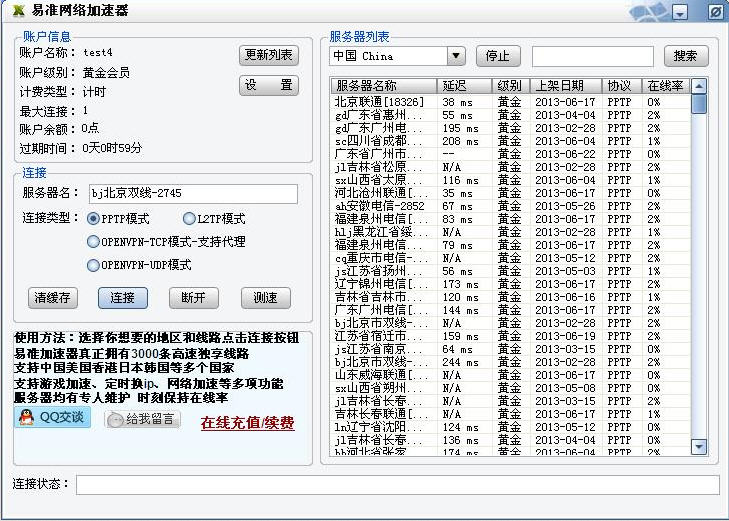This screenshot has height=521, width=729.
Task: Click the 2013-06-19 date cell
Action: click(x=565, y=336)
